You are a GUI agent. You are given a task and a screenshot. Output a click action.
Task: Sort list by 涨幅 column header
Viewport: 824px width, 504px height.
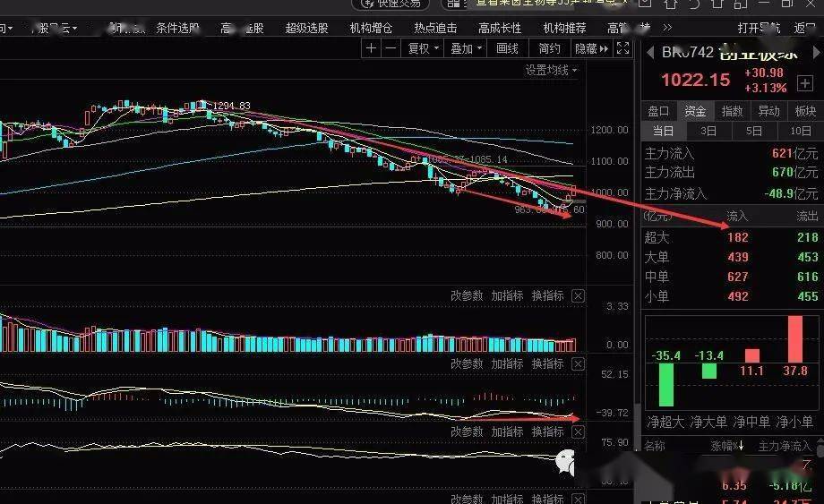726,446
